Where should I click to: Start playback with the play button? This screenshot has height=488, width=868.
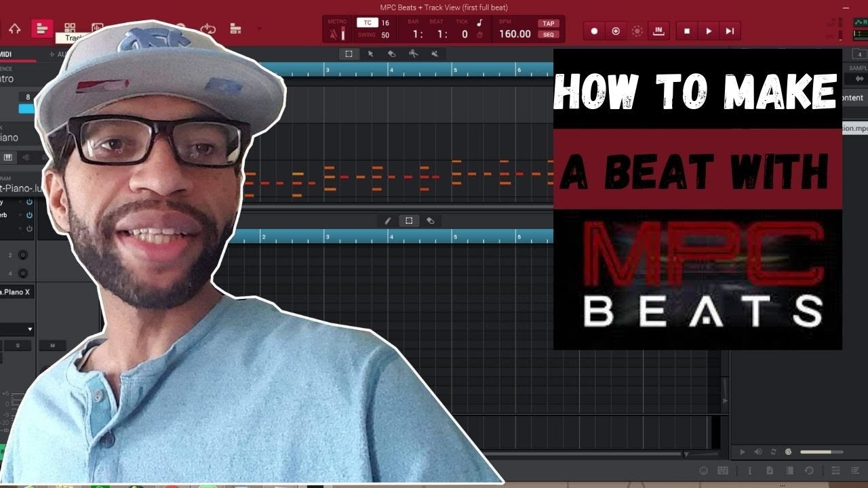click(x=709, y=31)
